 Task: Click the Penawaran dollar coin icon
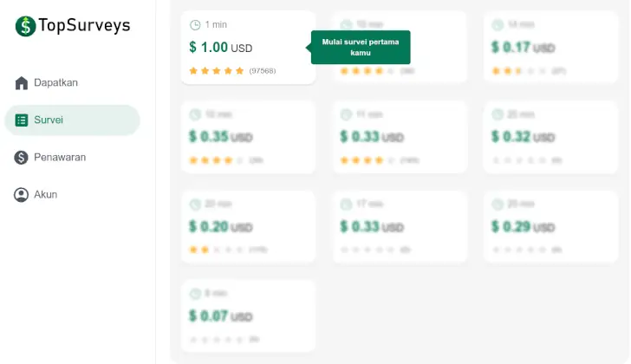click(22, 158)
